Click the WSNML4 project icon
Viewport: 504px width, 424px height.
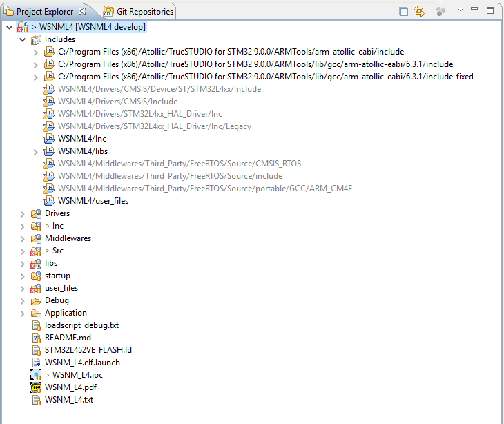point(23,27)
